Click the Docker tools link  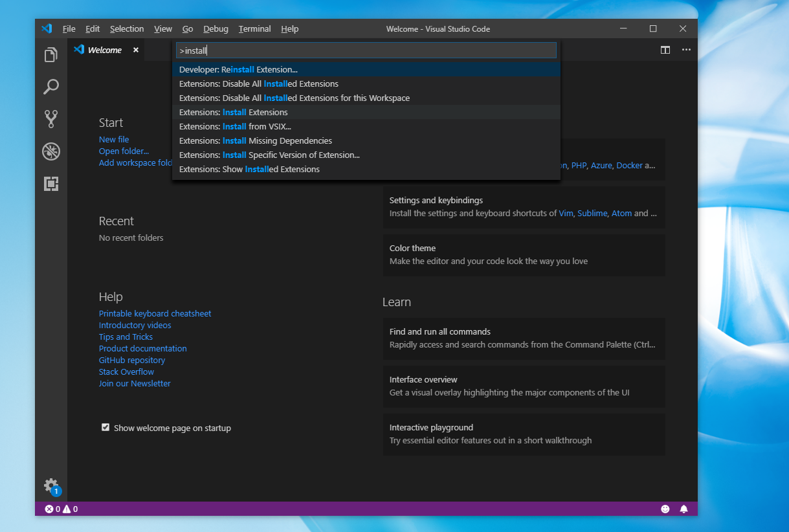(x=630, y=165)
